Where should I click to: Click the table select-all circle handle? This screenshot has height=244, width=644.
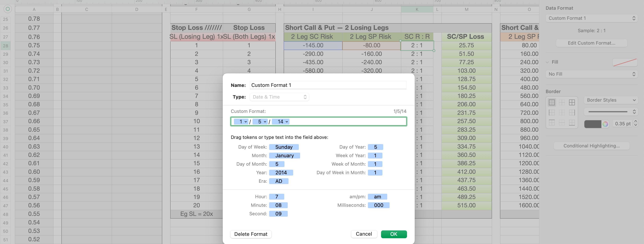pos(8,9)
